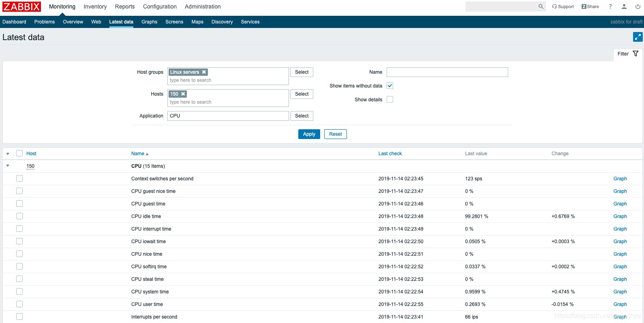Go to Services submenu
The image size is (644, 323).
click(x=250, y=22)
